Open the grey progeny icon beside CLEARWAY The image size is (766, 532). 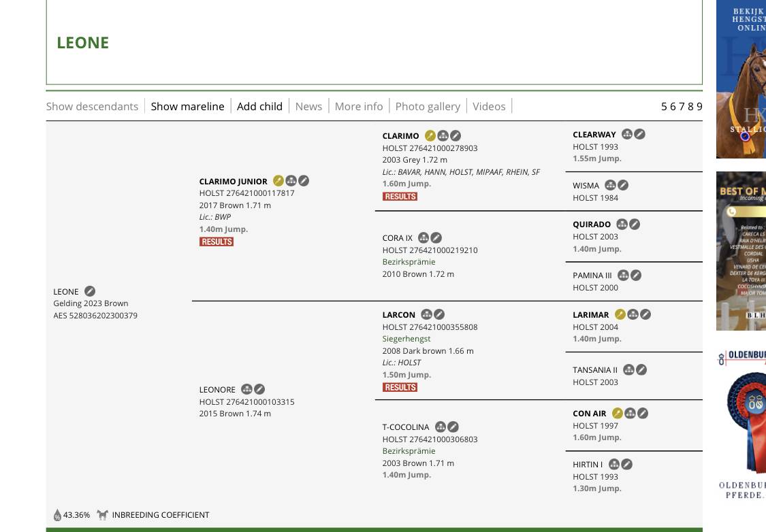click(x=627, y=134)
